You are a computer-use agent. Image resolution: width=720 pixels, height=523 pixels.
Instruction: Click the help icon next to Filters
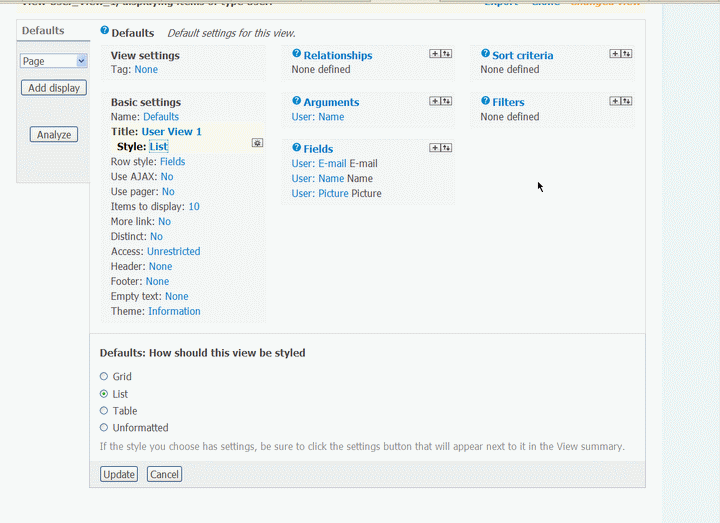pos(485,102)
